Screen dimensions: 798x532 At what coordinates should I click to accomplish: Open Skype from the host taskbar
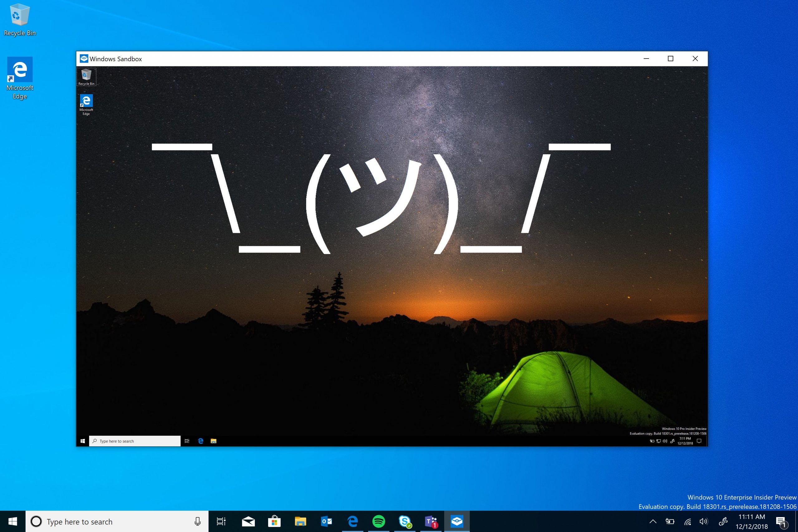point(405,521)
